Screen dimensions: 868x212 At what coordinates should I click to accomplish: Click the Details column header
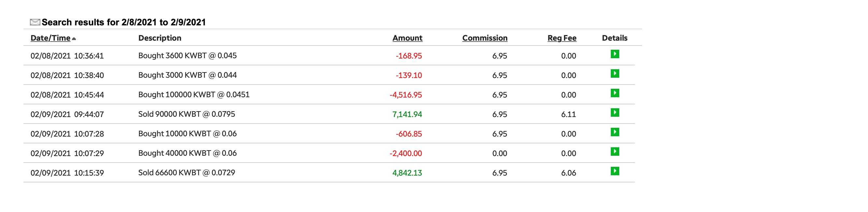[x=614, y=38]
